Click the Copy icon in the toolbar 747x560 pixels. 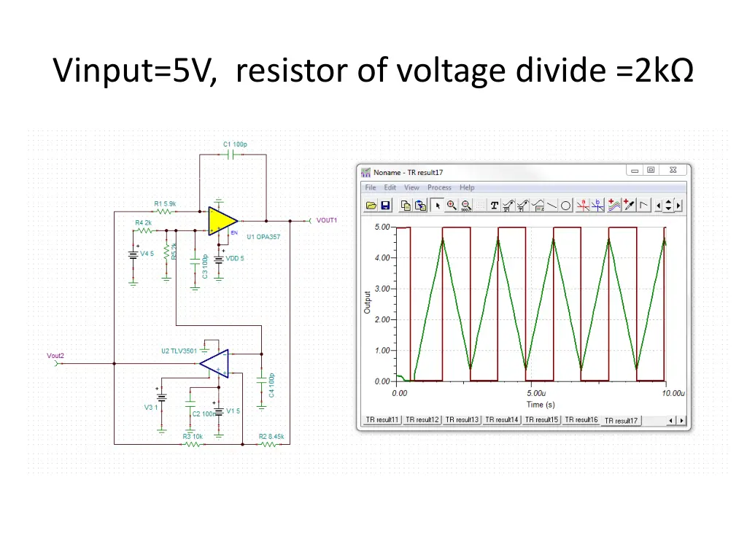click(x=407, y=206)
